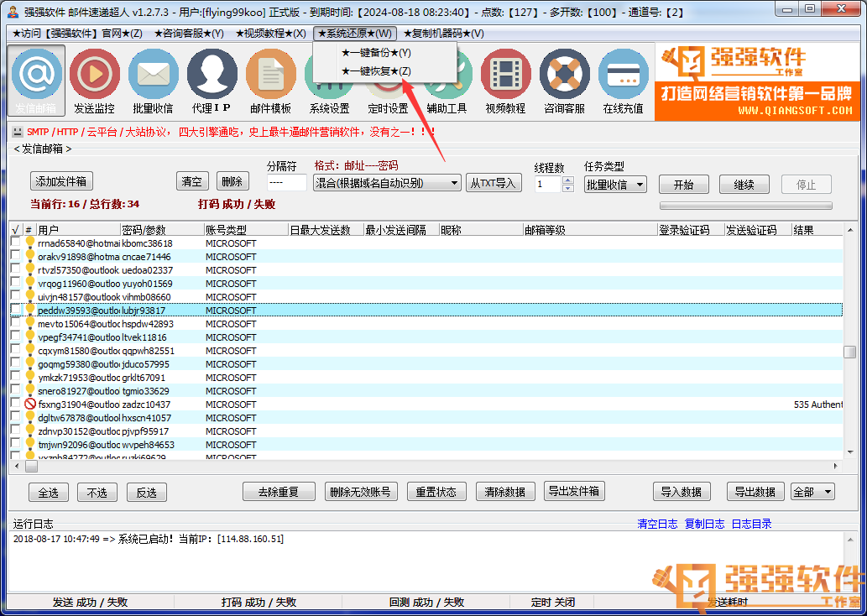The width and height of the screenshot is (867, 616).
Task: Open the 邮件模板 mail template icon
Action: coord(271,81)
